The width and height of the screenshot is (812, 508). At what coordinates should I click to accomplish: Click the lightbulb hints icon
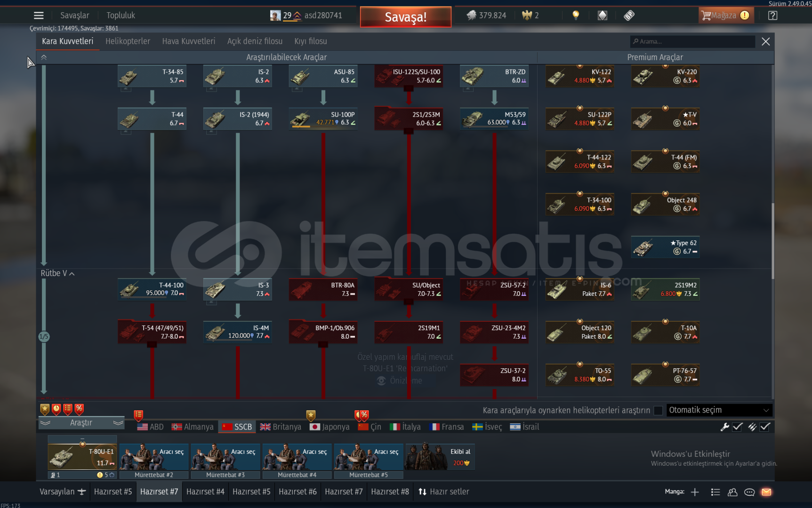tap(575, 16)
